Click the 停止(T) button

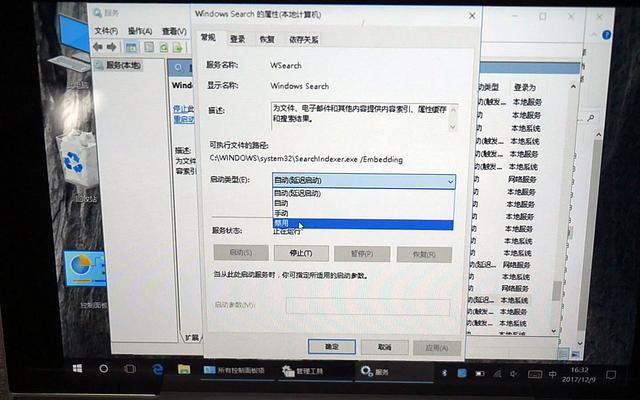pos(301,253)
